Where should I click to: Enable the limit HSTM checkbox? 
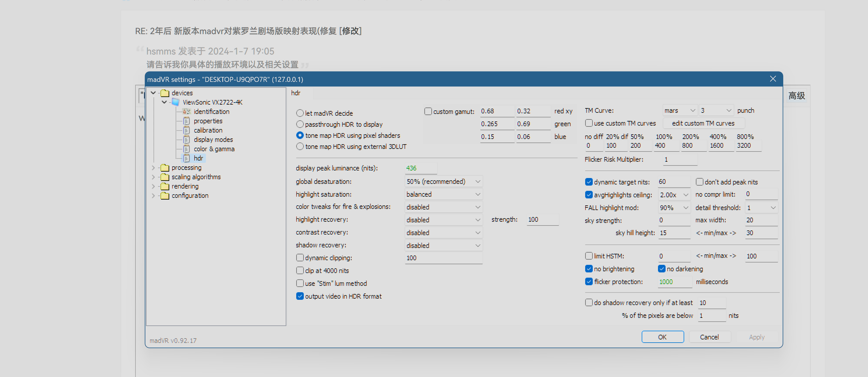coord(589,256)
